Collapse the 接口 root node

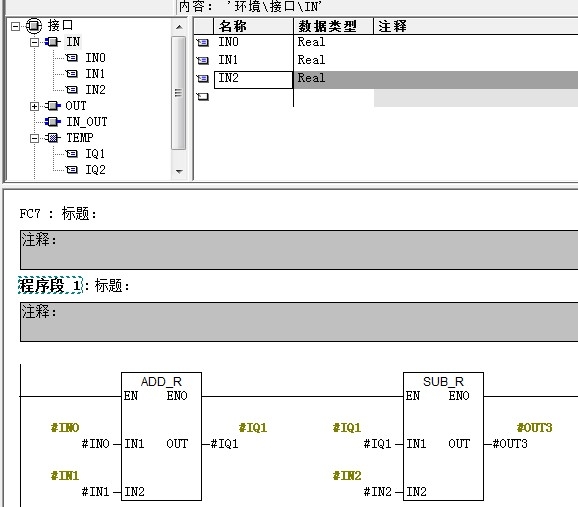[x=15, y=26]
